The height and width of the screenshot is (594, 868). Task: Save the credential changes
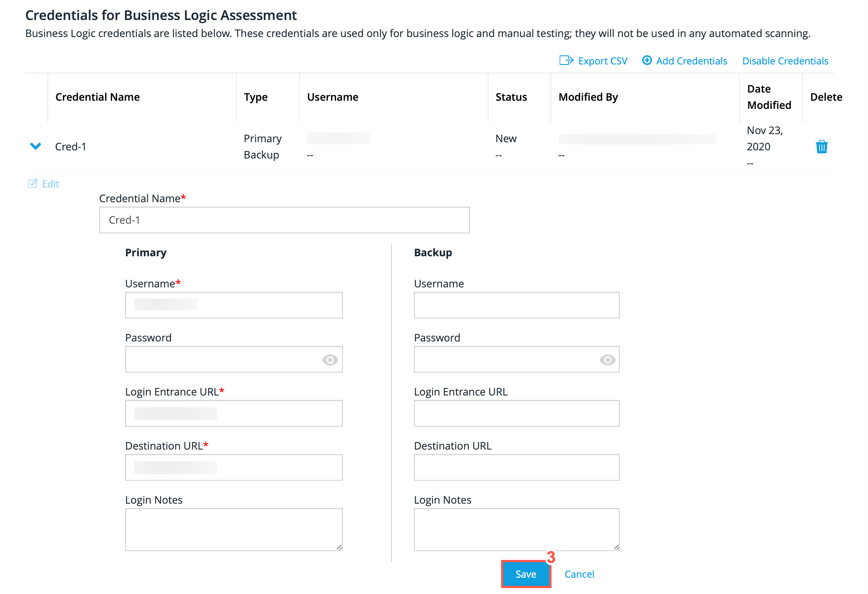[526, 574]
